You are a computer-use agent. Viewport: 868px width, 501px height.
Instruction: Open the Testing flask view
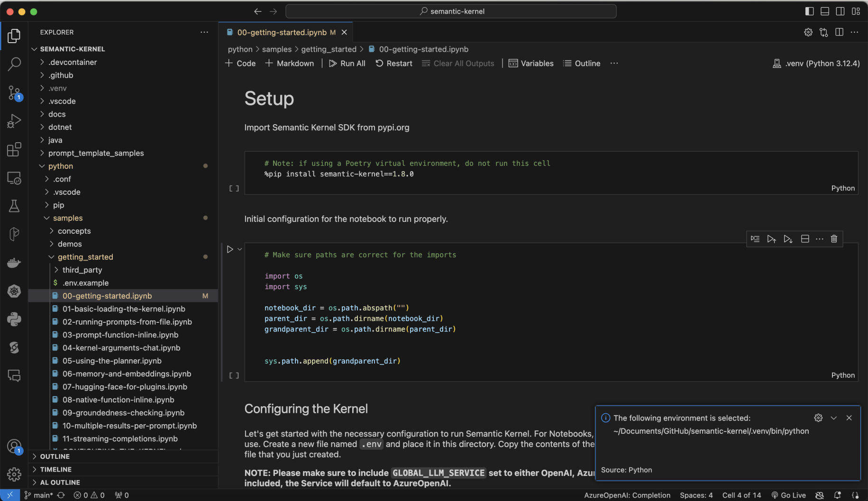pos(14,206)
